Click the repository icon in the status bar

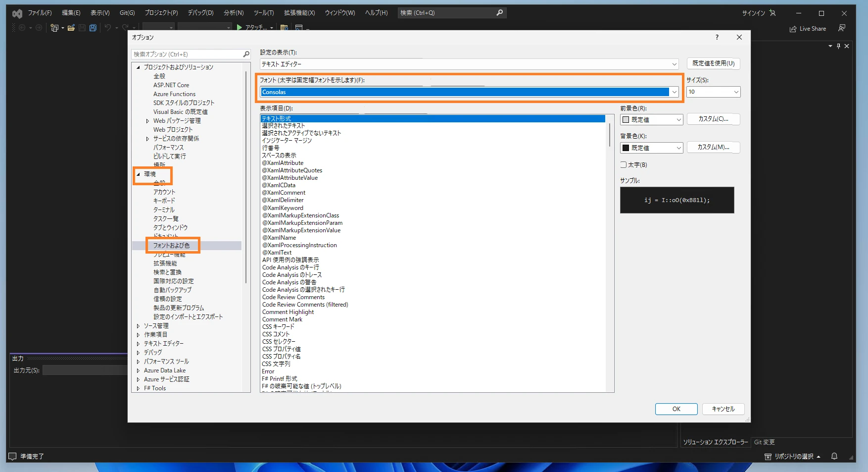(768, 457)
